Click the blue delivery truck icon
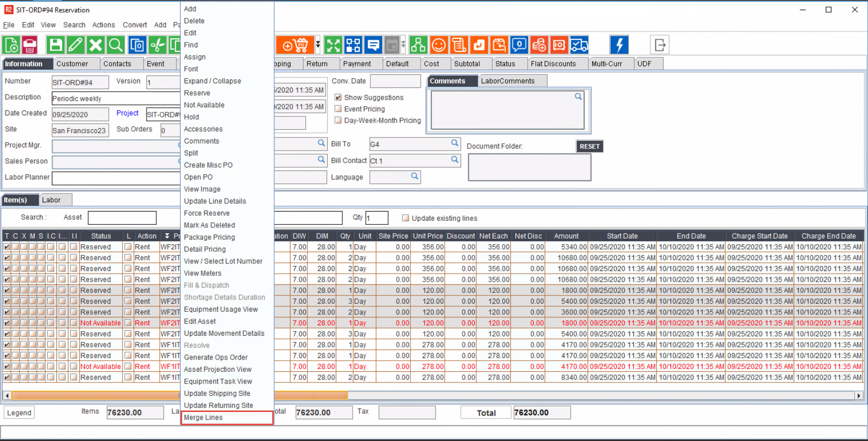 pos(579,45)
